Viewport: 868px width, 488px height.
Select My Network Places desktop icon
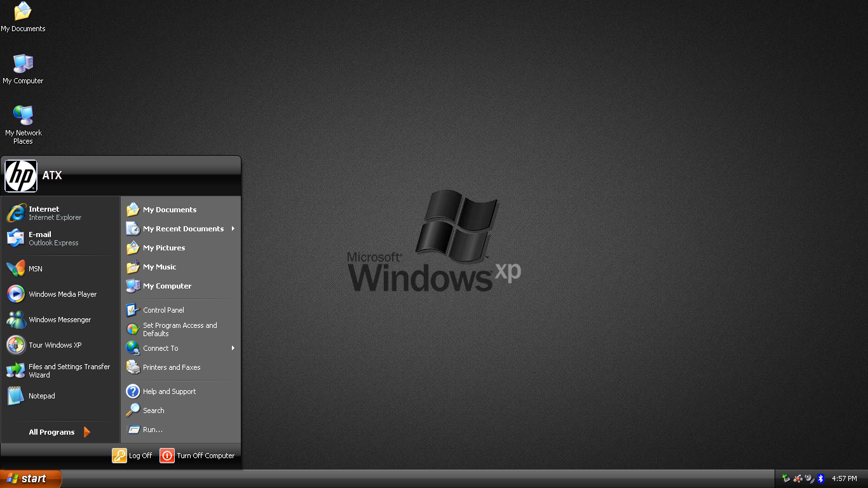click(x=23, y=125)
